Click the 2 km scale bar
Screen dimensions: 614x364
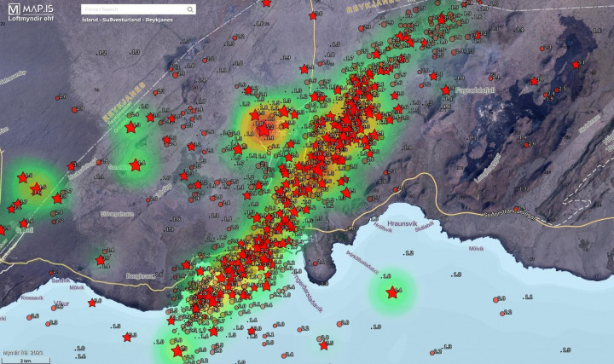pos(26,360)
